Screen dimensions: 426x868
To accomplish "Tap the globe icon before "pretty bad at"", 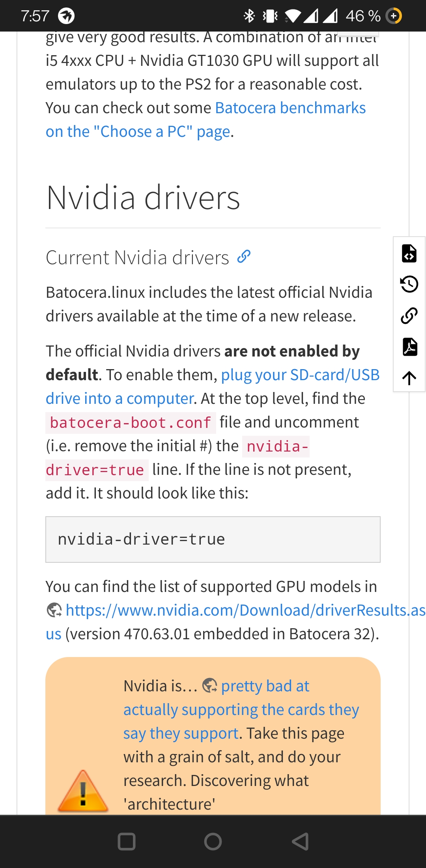I will click(x=209, y=686).
